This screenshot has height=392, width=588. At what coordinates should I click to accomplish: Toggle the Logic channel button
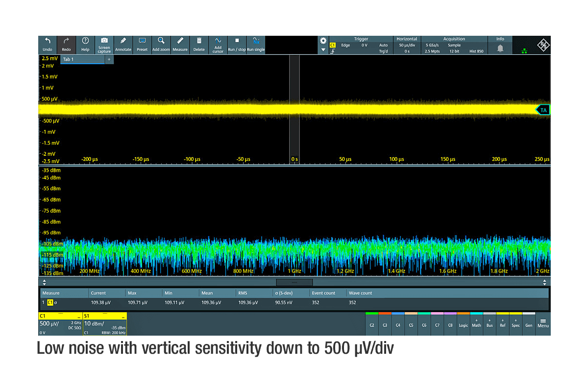click(x=464, y=324)
